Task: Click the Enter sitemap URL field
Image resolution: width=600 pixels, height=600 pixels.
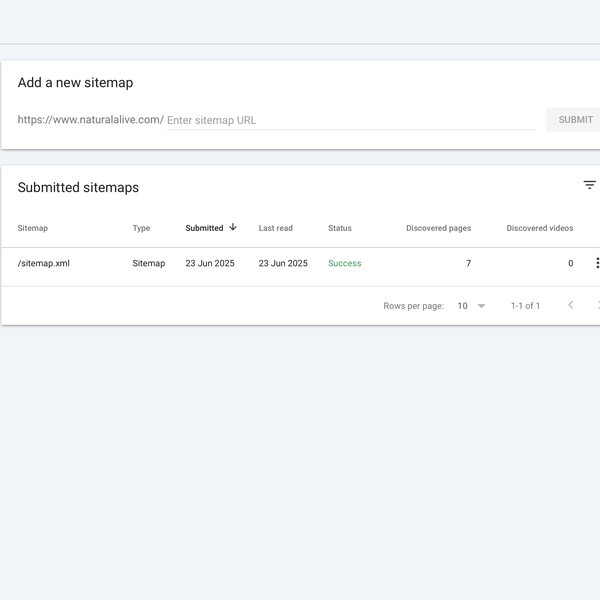Action: point(350,120)
